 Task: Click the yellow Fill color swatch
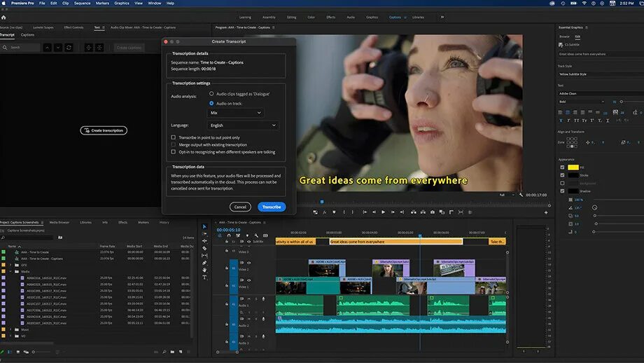pyautogui.click(x=573, y=167)
